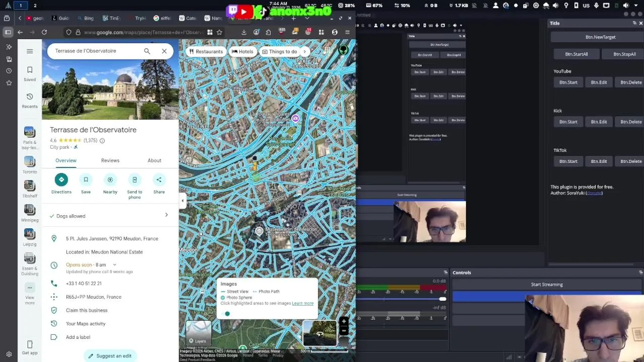
Task: Click the Save place icon
Action: tap(86, 179)
